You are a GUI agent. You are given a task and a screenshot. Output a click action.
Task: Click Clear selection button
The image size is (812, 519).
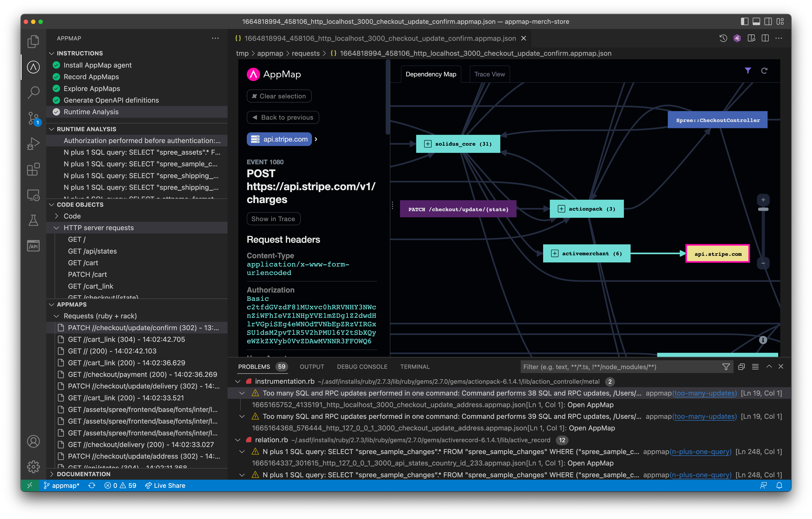279,96
